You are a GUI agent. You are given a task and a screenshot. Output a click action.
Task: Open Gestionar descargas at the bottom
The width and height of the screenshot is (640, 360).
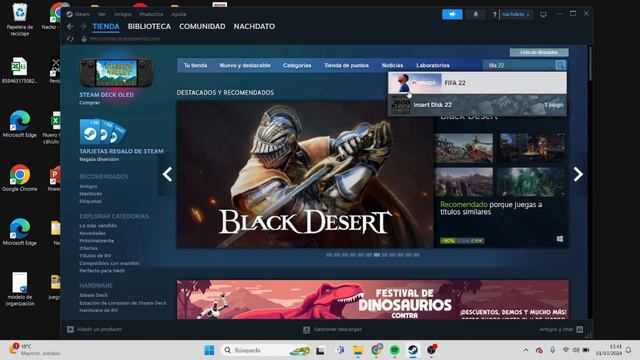pyautogui.click(x=333, y=329)
